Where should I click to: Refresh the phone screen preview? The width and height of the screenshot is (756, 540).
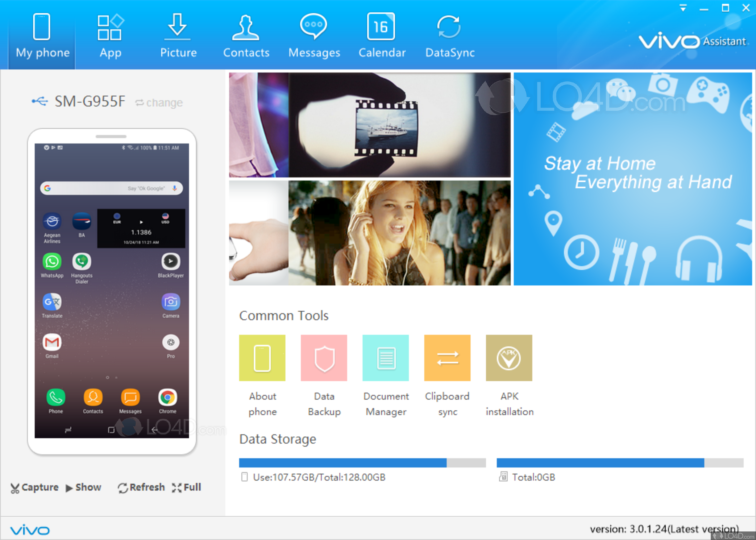(141, 488)
